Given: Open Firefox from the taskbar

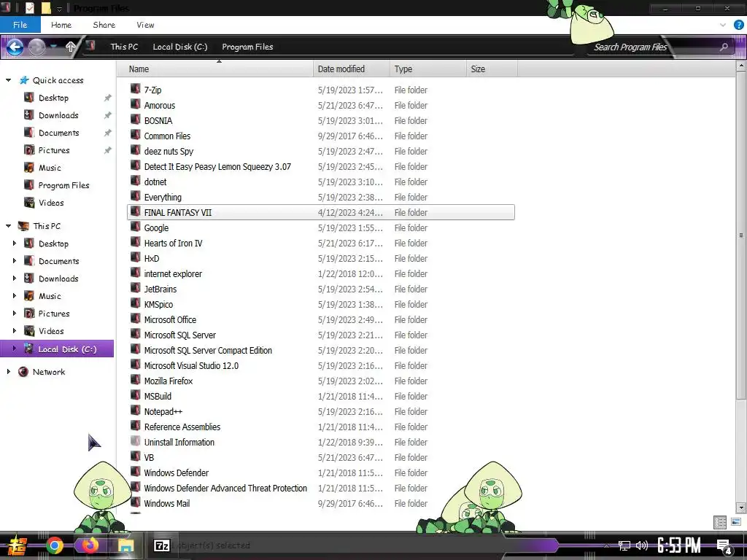Looking at the screenshot, I should pyautogui.click(x=90, y=545).
